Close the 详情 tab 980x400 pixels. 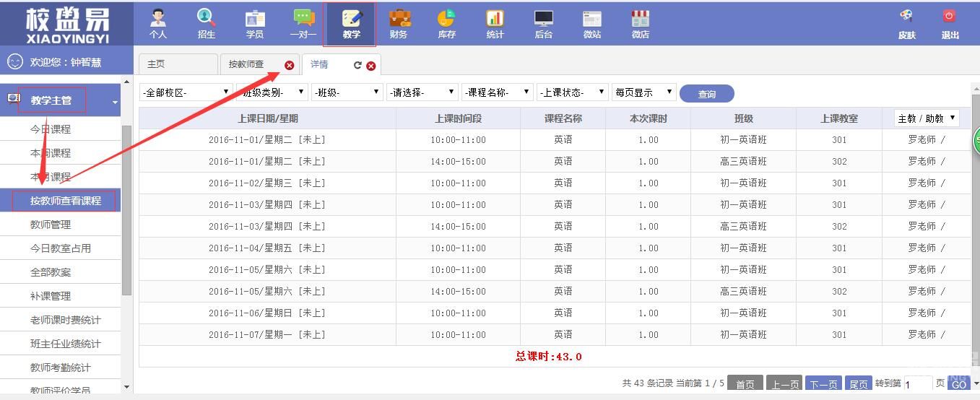pyautogui.click(x=371, y=66)
